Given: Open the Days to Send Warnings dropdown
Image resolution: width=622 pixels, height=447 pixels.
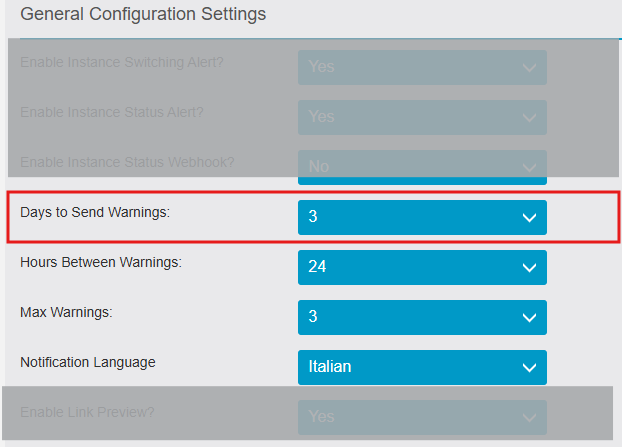Looking at the screenshot, I should [421, 217].
